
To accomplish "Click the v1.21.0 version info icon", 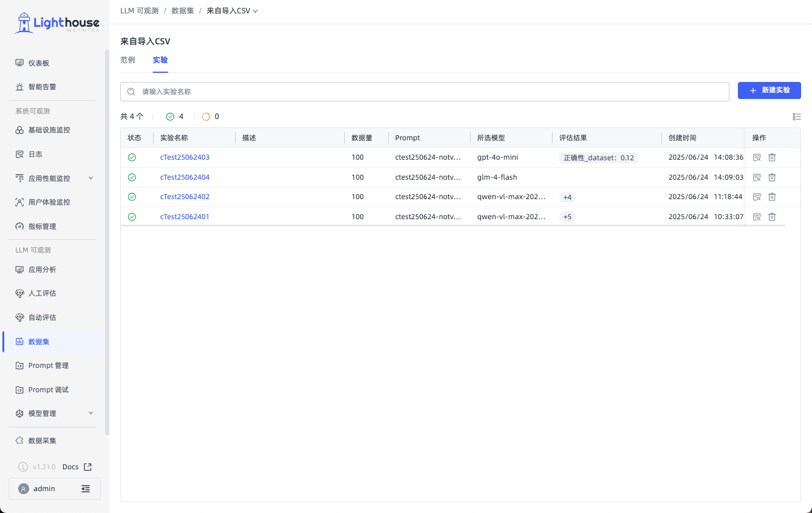I will tap(23, 467).
